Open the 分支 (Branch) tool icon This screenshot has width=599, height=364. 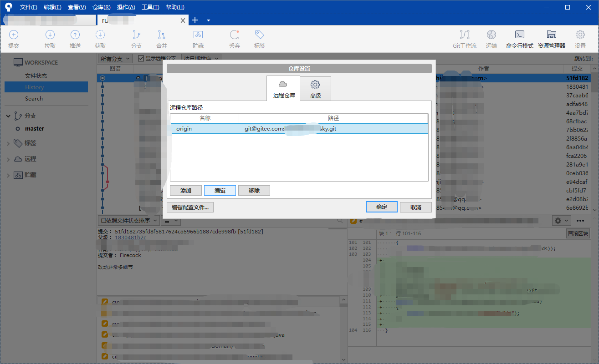tap(138, 39)
